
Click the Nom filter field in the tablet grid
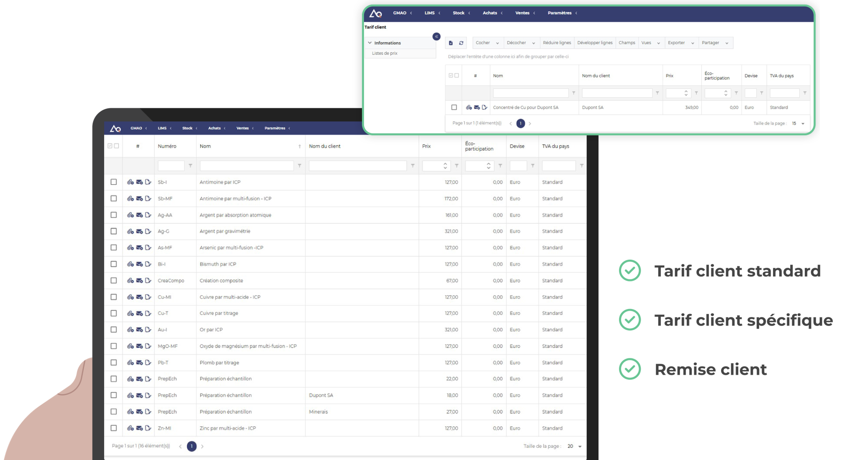click(x=247, y=166)
